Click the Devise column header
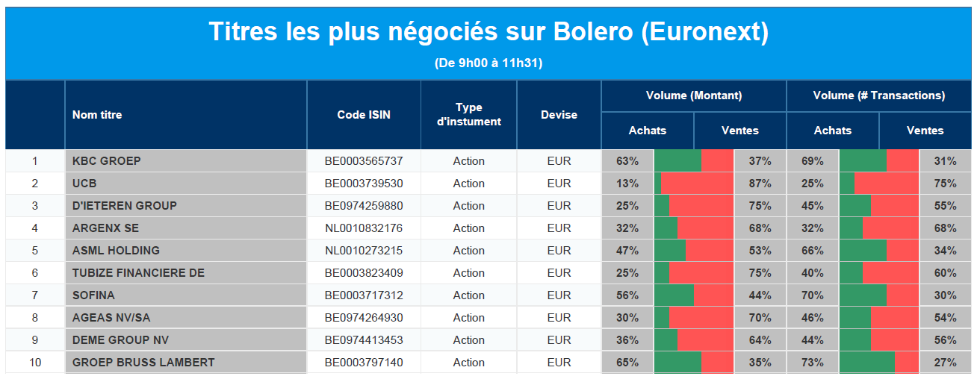The image size is (980, 382). (x=559, y=115)
